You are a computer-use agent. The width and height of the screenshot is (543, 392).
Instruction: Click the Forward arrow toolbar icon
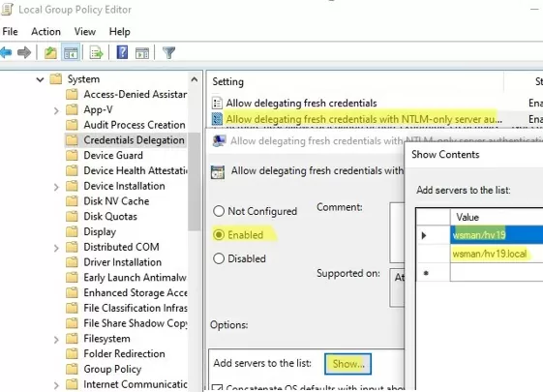(24, 52)
